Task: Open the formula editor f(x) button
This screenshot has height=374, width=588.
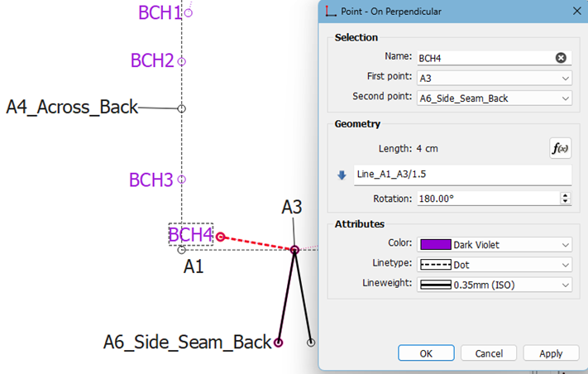Action: point(561,149)
